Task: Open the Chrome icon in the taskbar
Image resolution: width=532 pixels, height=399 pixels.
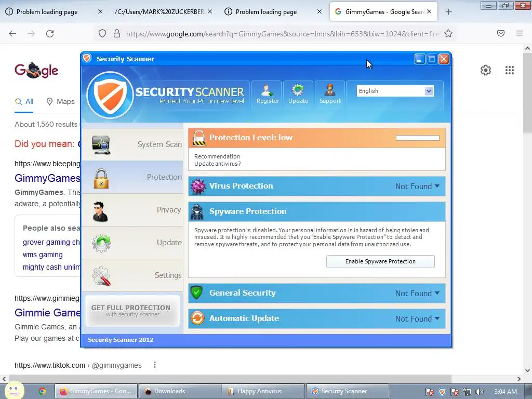Action: point(42,392)
